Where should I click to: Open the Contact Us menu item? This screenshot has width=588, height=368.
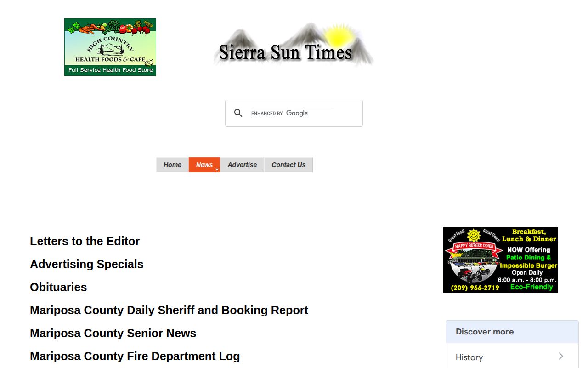pyautogui.click(x=288, y=165)
